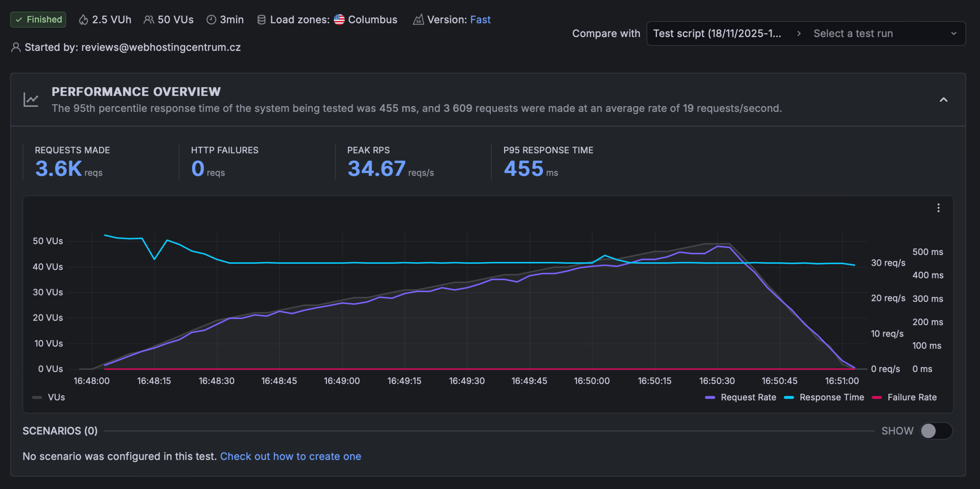
Task: Open the Test script compare dropdown
Action: [717, 34]
